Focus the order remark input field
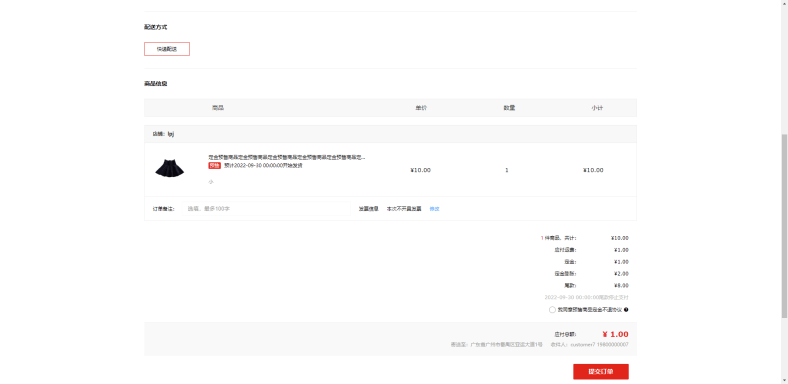 point(266,209)
